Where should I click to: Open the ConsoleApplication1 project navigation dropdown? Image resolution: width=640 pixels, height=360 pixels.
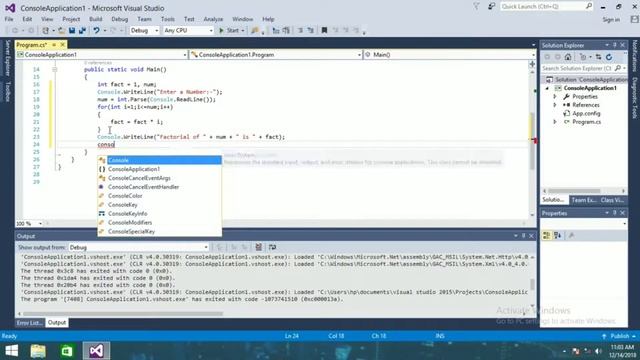point(102,55)
